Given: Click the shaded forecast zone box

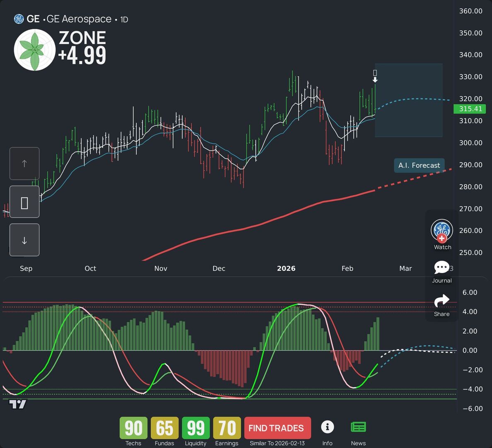Looking at the screenshot, I should 409,100.
